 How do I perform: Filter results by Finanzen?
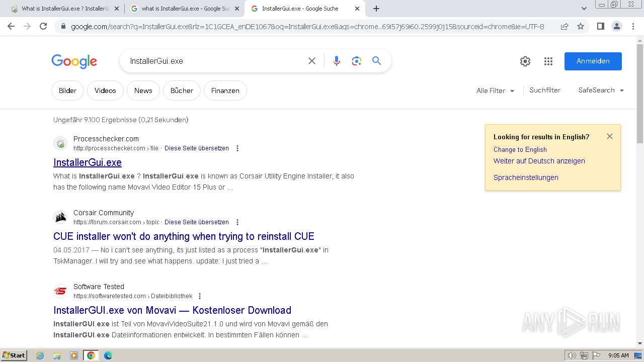(x=225, y=90)
